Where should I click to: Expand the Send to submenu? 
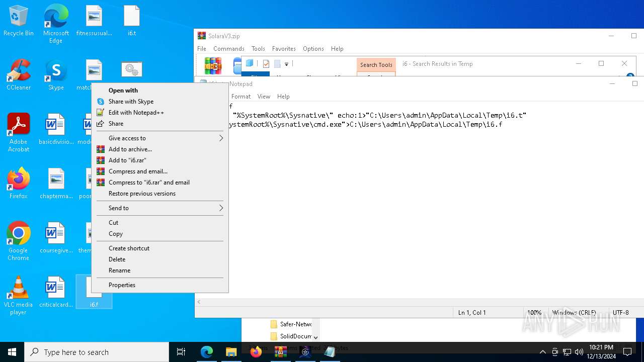click(x=160, y=208)
